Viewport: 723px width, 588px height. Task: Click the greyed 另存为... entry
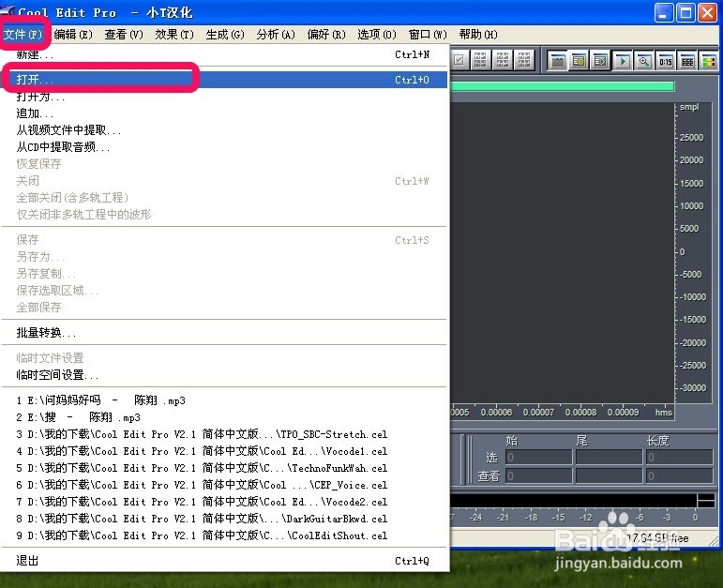click(x=224, y=256)
